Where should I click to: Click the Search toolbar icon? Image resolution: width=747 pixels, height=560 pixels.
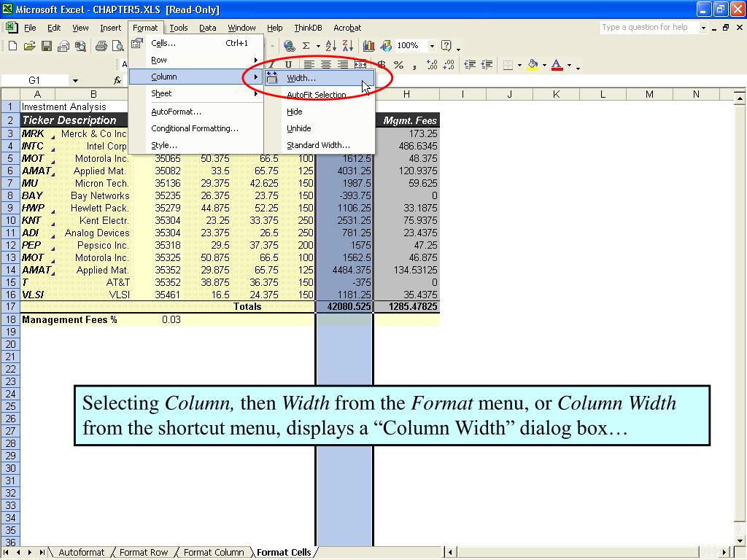click(80, 46)
